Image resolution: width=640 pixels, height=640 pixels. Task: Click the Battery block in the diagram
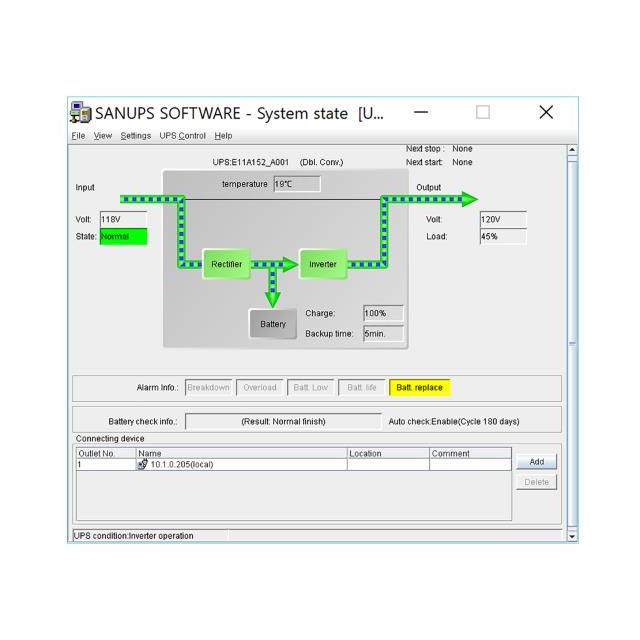(x=273, y=324)
